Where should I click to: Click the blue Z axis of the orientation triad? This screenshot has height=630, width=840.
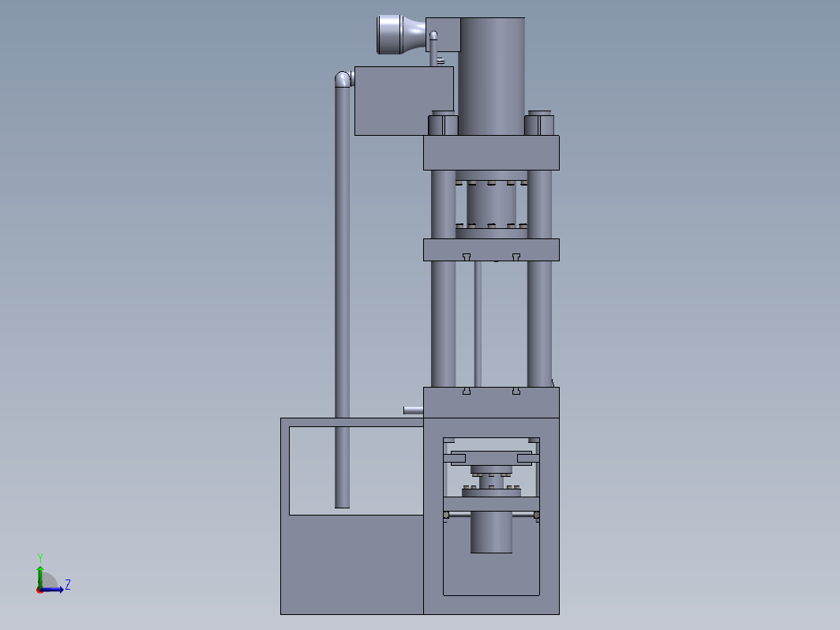[x=52, y=590]
